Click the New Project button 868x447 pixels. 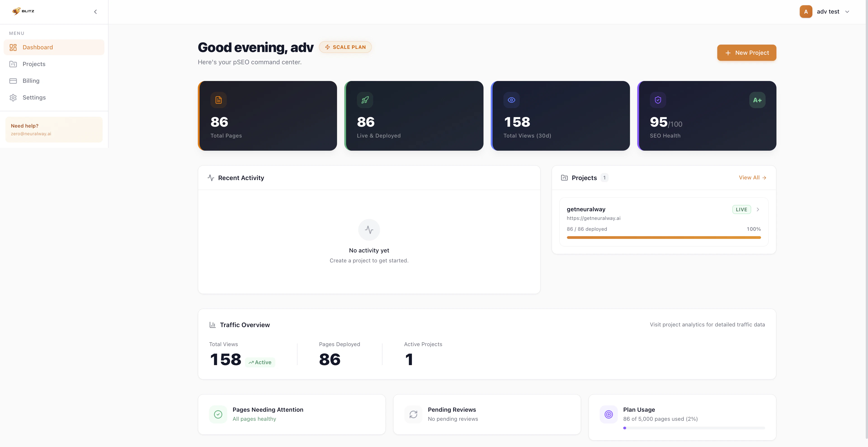pos(746,53)
